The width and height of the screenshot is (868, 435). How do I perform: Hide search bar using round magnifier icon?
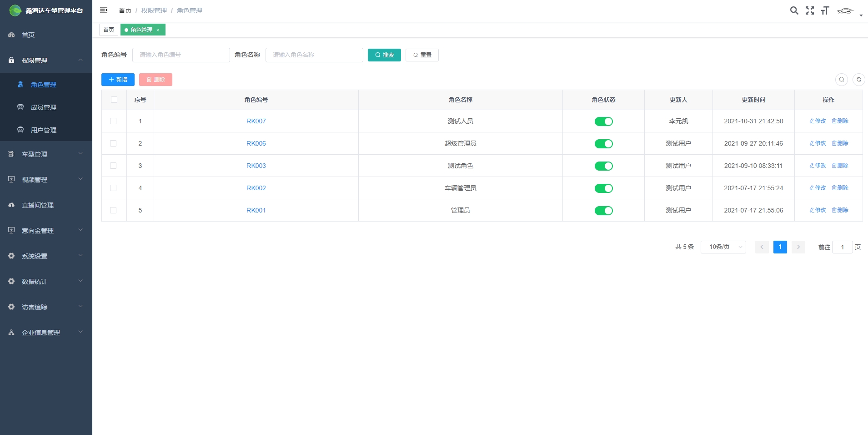pyautogui.click(x=842, y=80)
